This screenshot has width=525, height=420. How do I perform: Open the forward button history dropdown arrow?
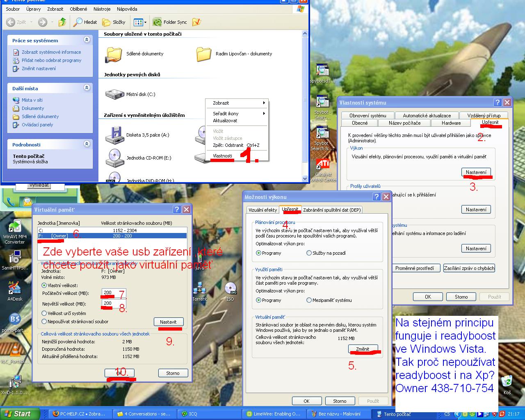52,22
